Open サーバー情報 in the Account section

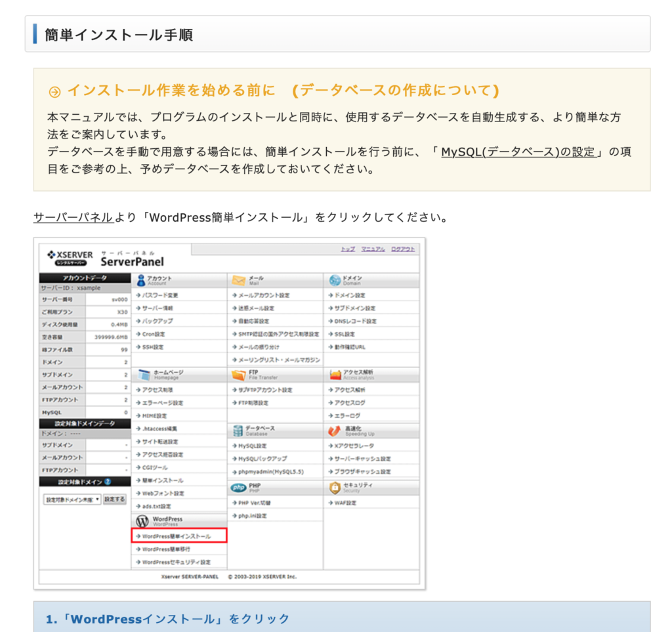coord(157,308)
